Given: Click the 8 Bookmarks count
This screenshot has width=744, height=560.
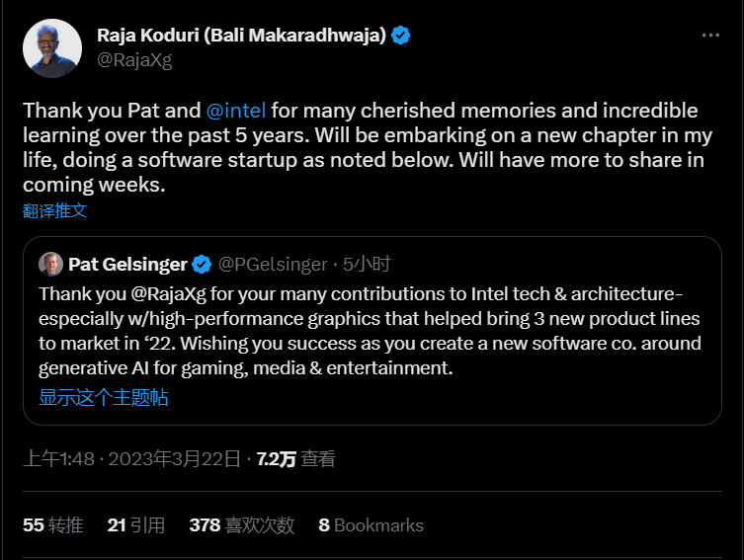Looking at the screenshot, I should coord(371,525).
